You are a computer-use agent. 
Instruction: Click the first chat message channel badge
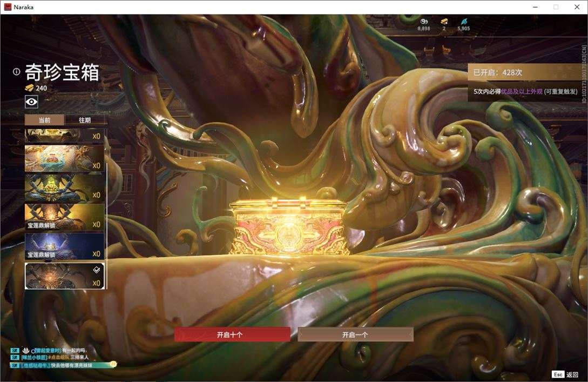[x=15, y=351]
